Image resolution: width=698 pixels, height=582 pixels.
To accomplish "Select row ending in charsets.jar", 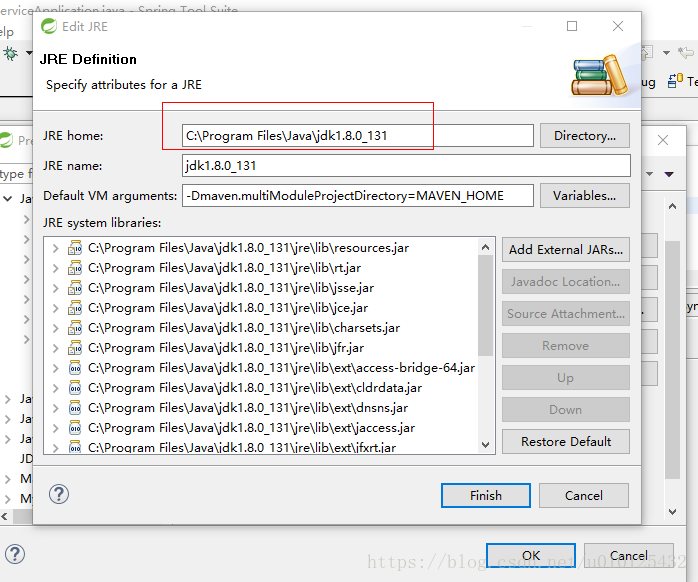I will click(x=244, y=328).
